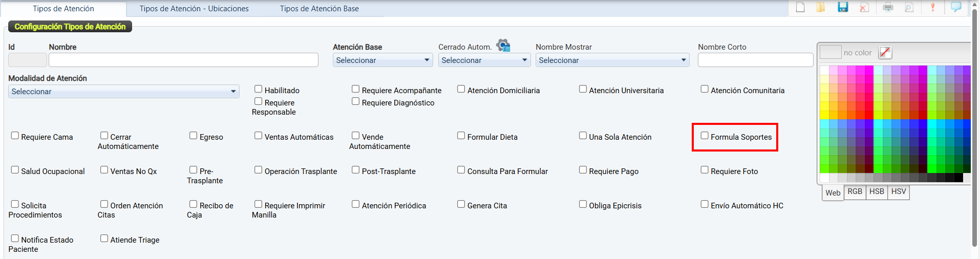The height and width of the screenshot is (259, 980).
Task: Save using the floppy disk icon
Action: click(843, 7)
